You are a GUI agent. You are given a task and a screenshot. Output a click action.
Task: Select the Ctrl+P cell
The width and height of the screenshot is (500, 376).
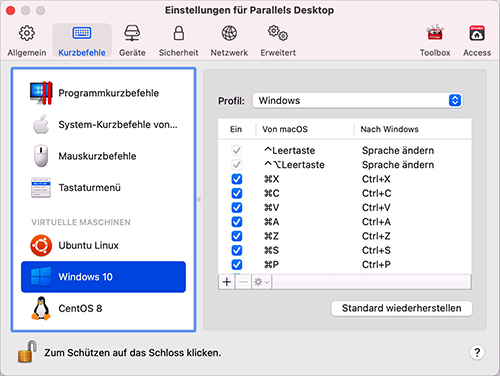pos(376,265)
